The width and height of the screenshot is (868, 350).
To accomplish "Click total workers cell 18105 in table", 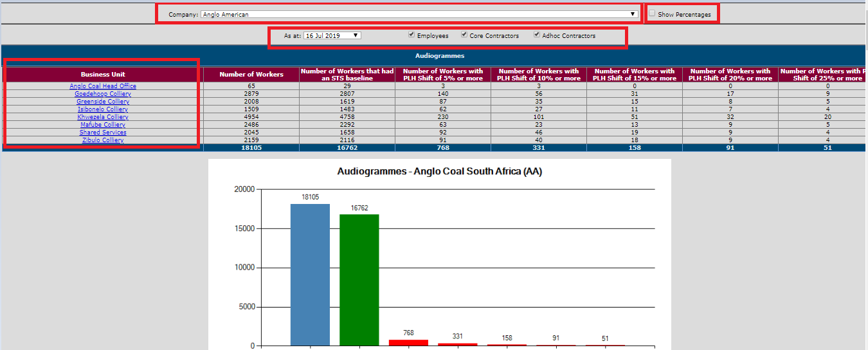I will coord(251,148).
